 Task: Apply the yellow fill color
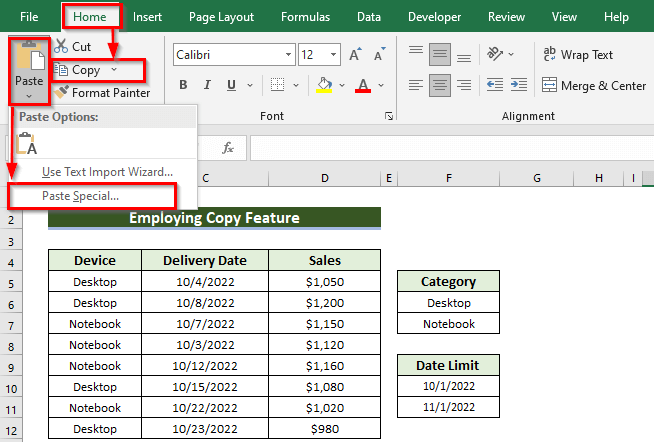coord(325,86)
